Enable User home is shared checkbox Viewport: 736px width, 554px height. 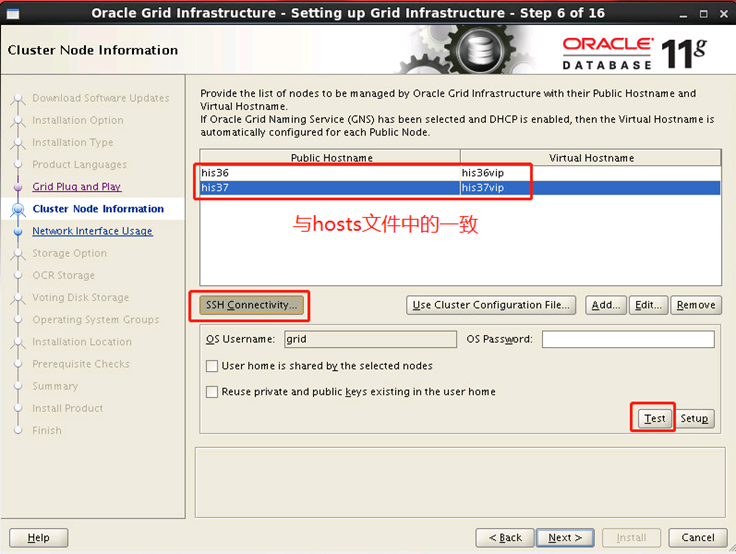212,366
